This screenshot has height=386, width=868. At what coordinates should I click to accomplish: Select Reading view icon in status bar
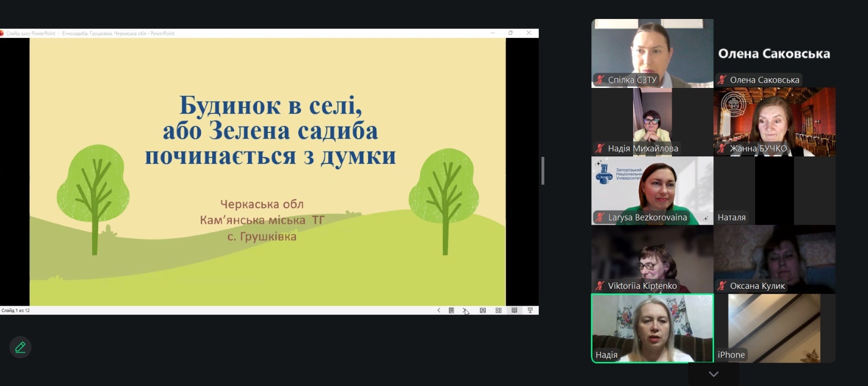click(x=514, y=311)
